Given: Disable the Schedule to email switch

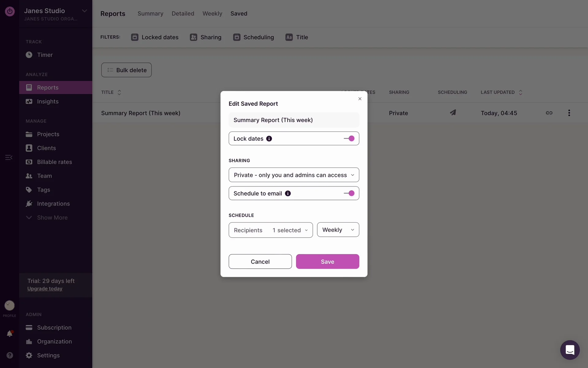Looking at the screenshot, I should point(349,194).
